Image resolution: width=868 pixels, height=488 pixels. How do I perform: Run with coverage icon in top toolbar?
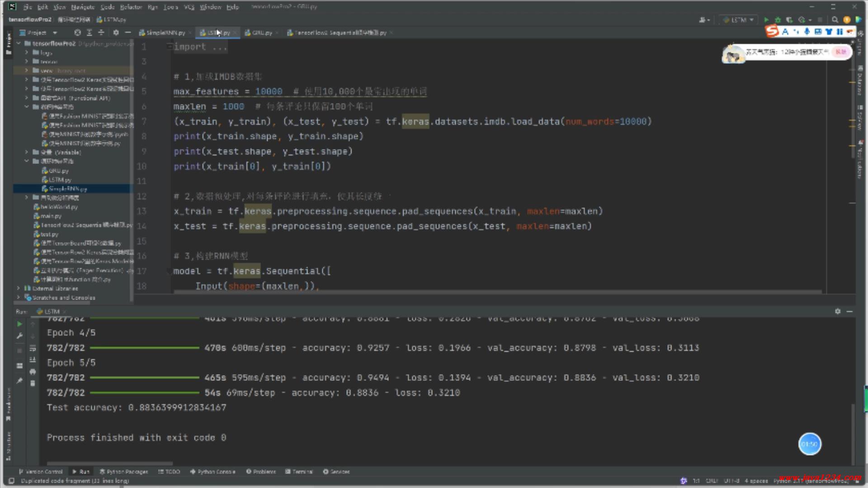(789, 20)
